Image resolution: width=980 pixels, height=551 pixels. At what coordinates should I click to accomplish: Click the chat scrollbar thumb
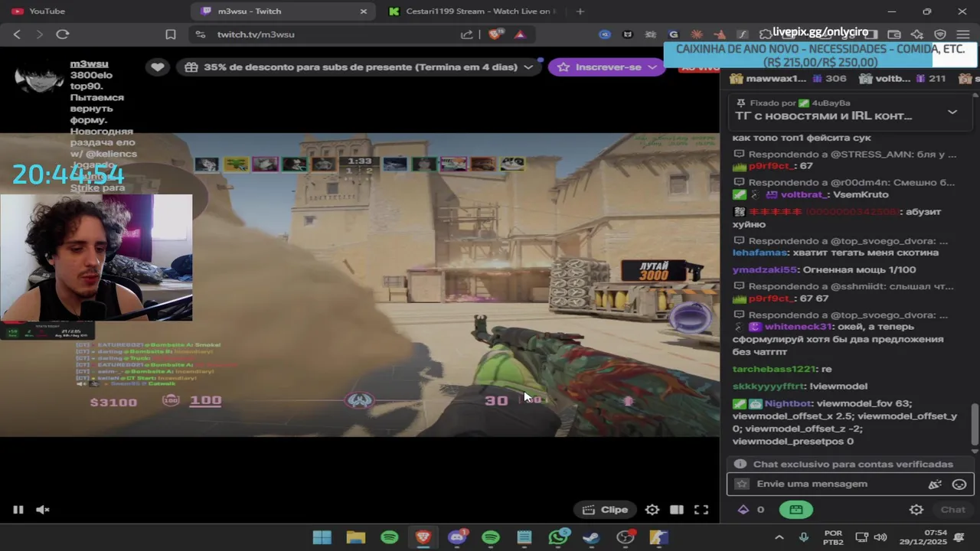tap(974, 423)
